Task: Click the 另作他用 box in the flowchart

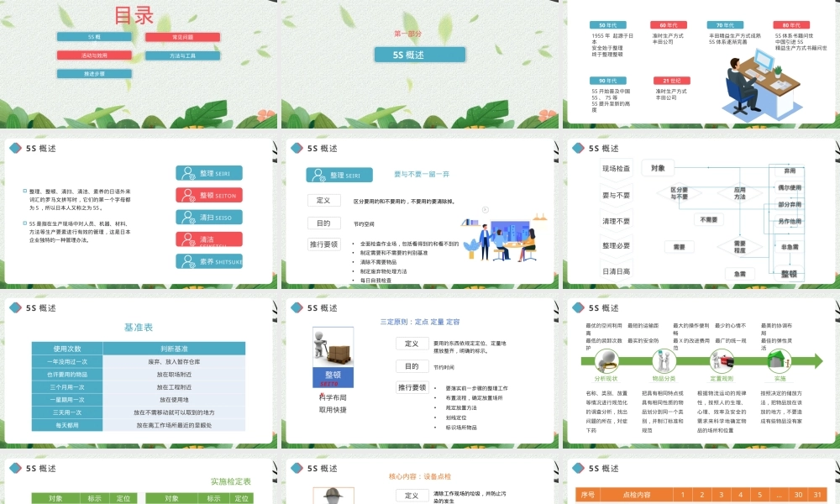Action: [x=790, y=221]
